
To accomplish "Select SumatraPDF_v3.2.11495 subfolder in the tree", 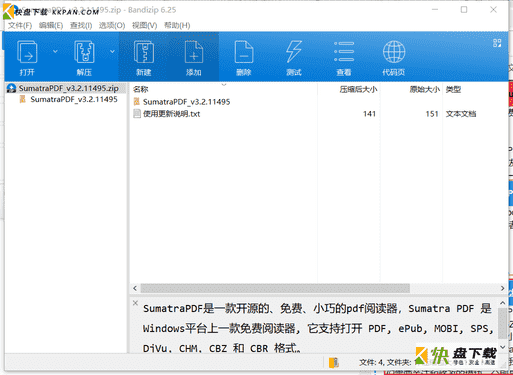I will [74, 99].
